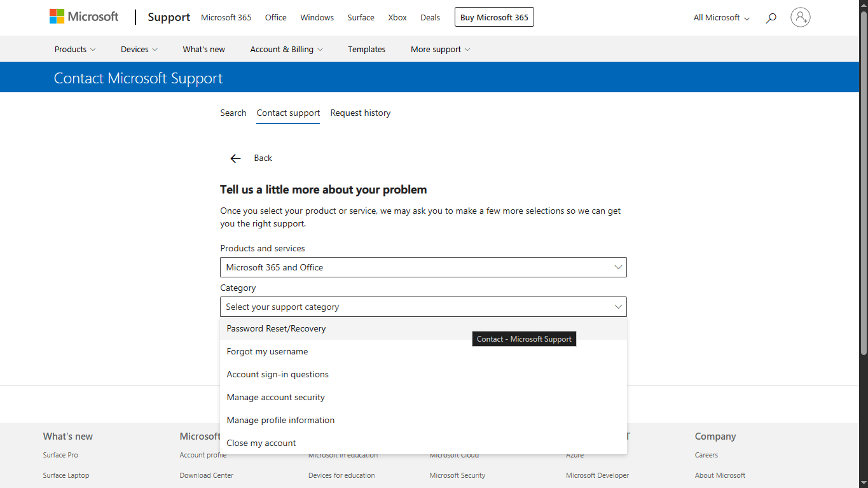Pick Manage profile information option

tap(424, 420)
